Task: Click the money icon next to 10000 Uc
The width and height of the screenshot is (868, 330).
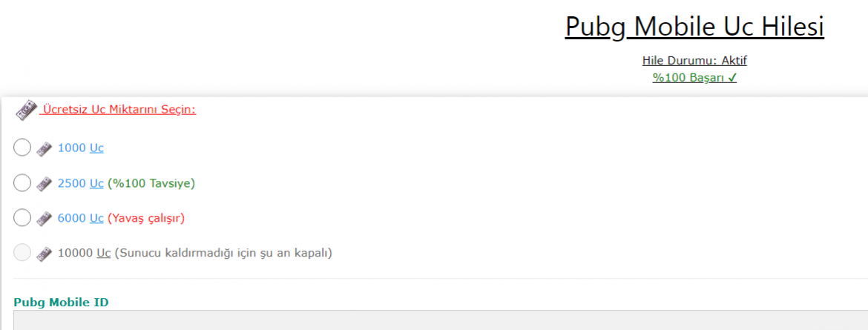Action: click(x=45, y=253)
